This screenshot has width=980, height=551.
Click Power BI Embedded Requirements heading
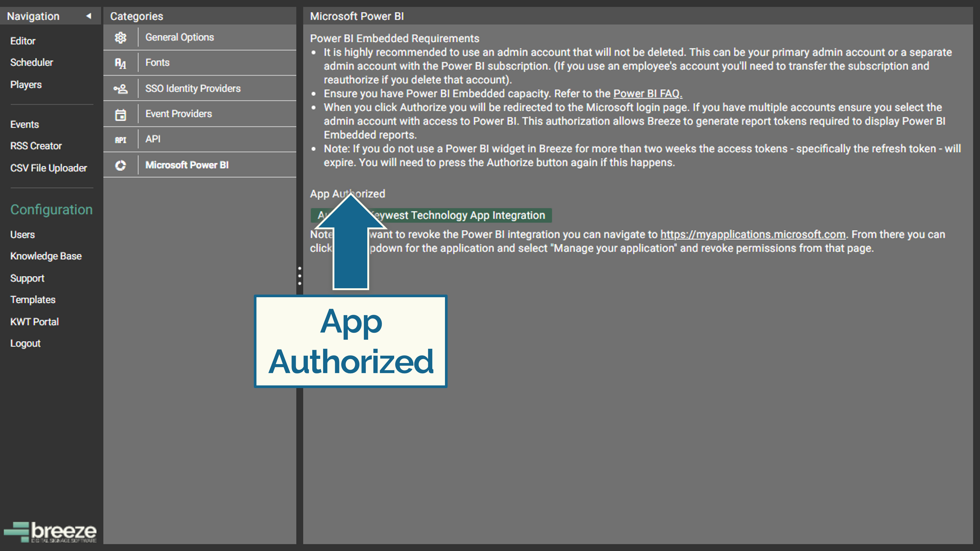coord(394,38)
